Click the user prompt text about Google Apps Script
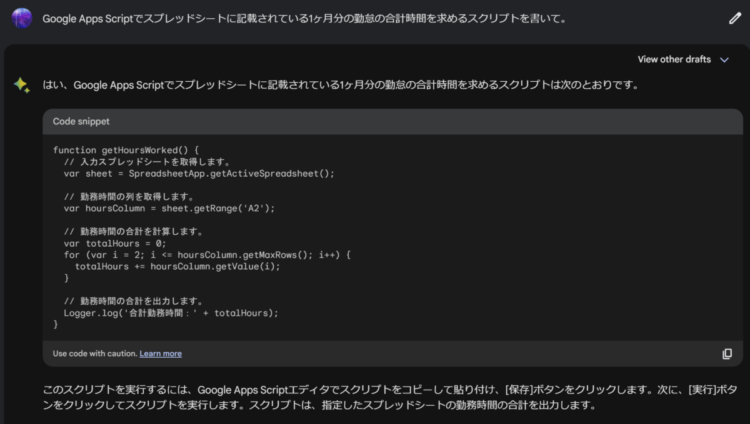This screenshot has width=750, height=424. tap(304, 19)
